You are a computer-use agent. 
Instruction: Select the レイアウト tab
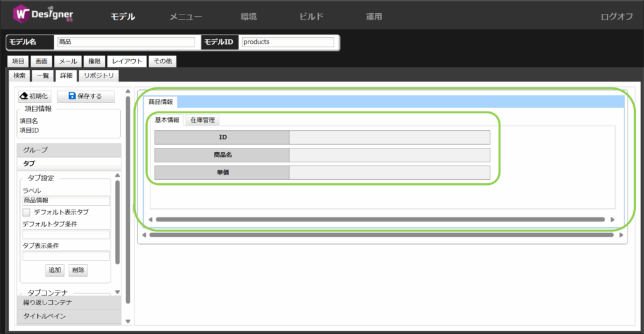(127, 62)
